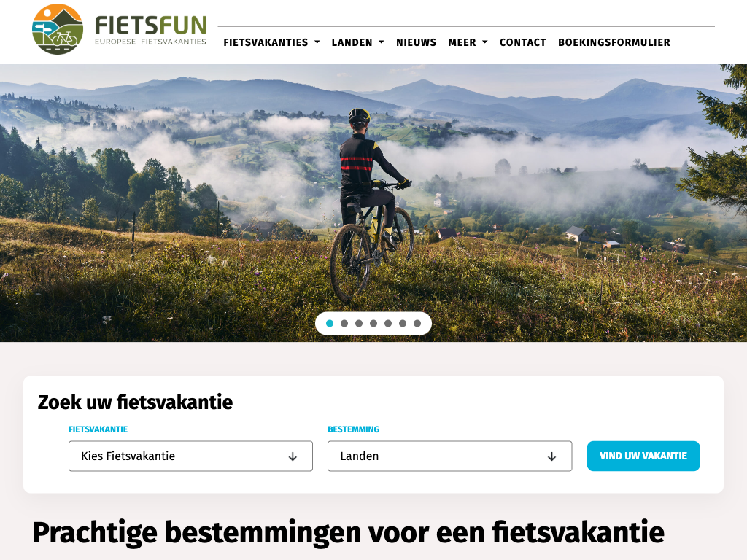Click the caret next to Meer
Viewport: 747px width, 560px height.
pyautogui.click(x=485, y=42)
